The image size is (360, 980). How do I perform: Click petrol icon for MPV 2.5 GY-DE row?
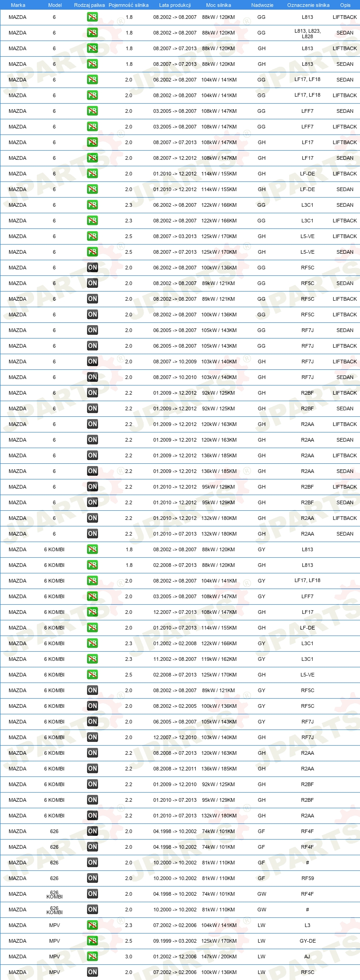click(93, 941)
